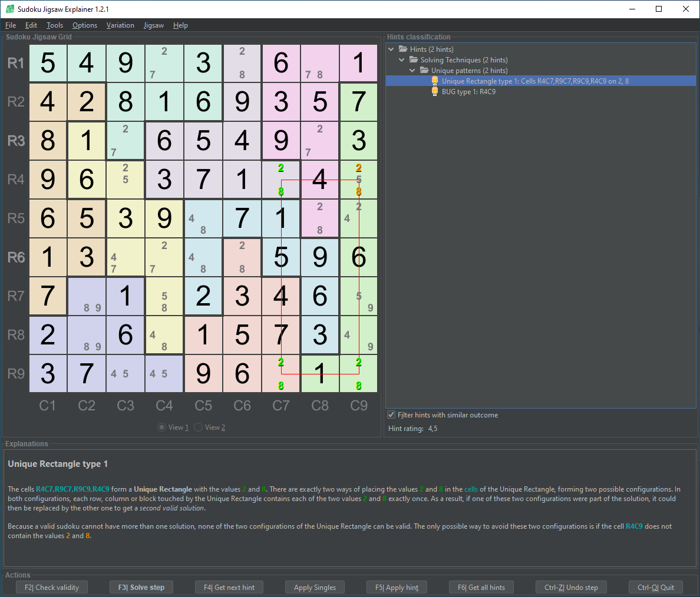Select the BUG type 1: R4C9 hint
The height and width of the screenshot is (597, 700).
[x=468, y=91]
